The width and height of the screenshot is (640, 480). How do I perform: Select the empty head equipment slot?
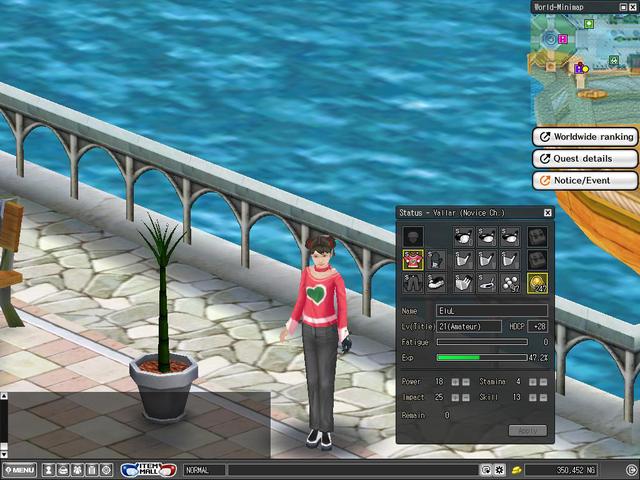412,236
